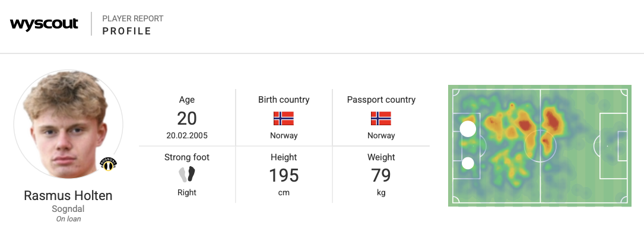Viewport: 644px width, 241px height.
Task: Click the Birth country Norway flag
Action: (x=284, y=118)
